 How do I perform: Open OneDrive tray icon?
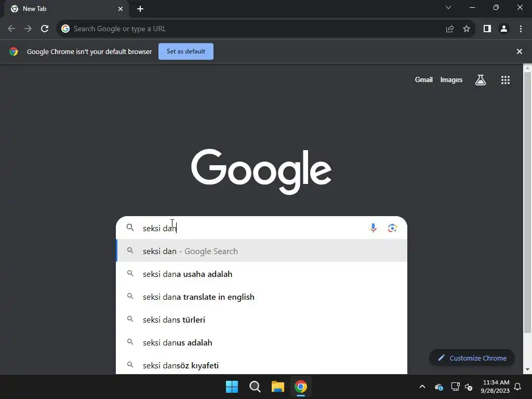click(x=438, y=387)
